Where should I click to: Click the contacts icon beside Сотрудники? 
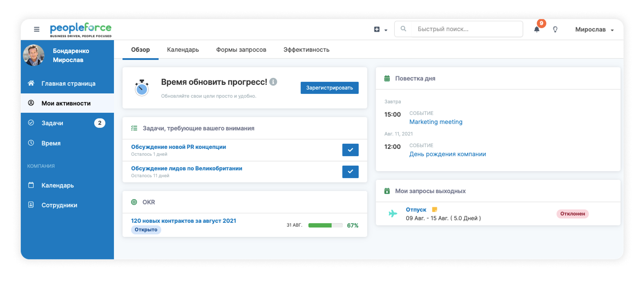click(x=31, y=205)
